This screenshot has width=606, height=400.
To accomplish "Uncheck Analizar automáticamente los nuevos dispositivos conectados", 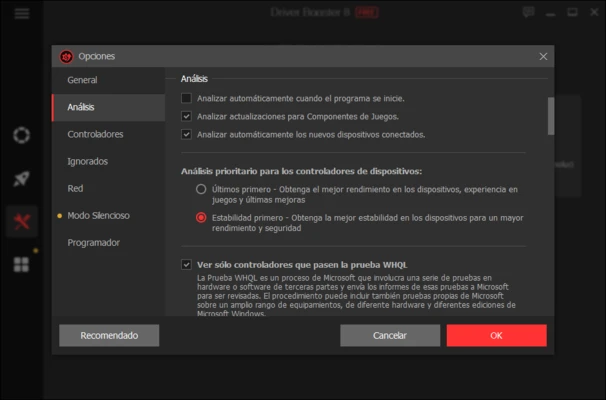I will [186, 134].
